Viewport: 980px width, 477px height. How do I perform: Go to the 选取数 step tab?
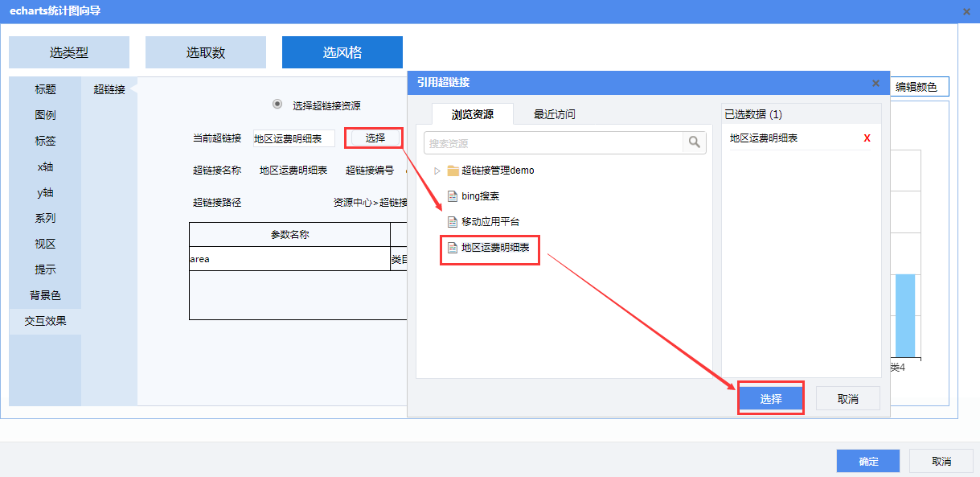click(x=205, y=53)
